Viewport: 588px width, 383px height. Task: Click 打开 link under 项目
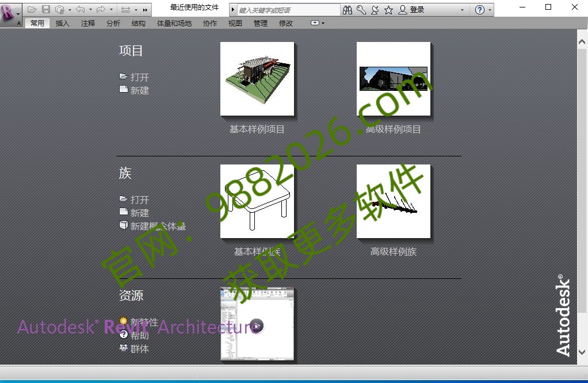coord(140,77)
